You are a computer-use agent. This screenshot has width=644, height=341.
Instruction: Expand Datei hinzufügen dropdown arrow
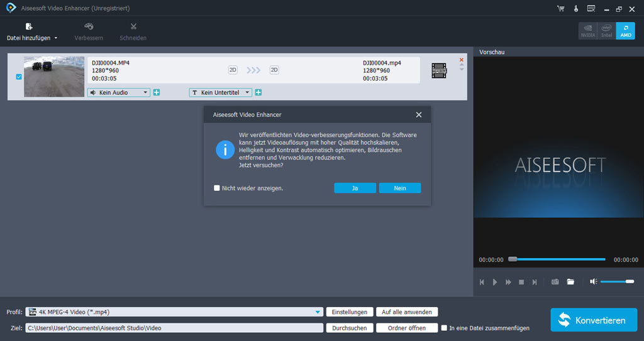point(56,38)
